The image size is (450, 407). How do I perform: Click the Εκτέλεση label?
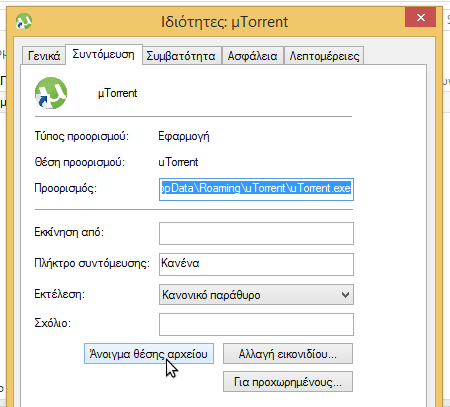pyautogui.click(x=60, y=294)
